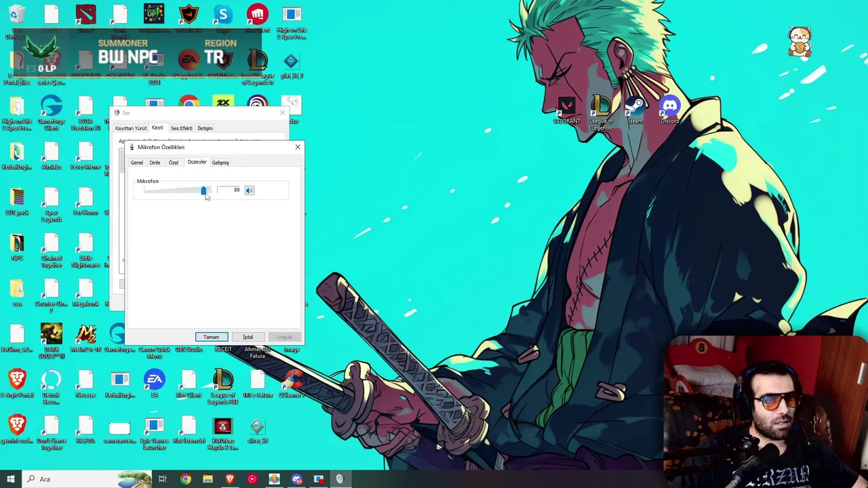Open the E-Arşiv Portal Brave shortcut

17,384
